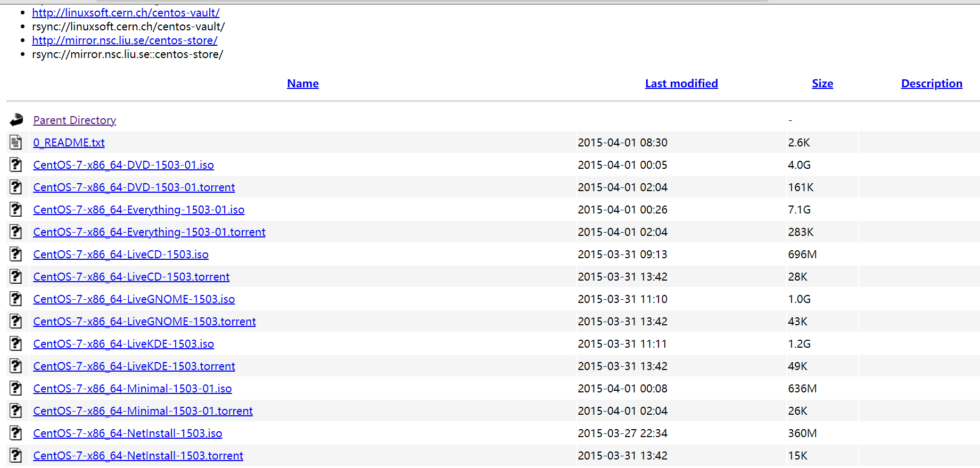The width and height of the screenshot is (980, 468).
Task: Click the date 2015-03-31 09:13
Action: 622,254
